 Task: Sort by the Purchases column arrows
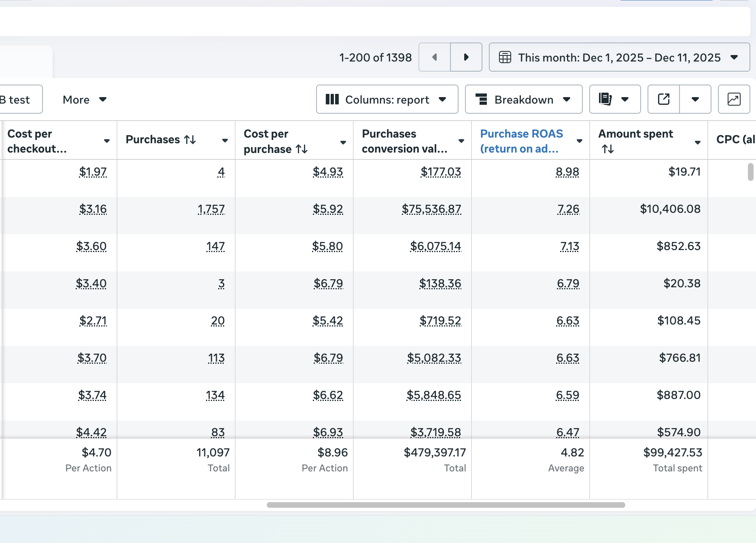[190, 140]
